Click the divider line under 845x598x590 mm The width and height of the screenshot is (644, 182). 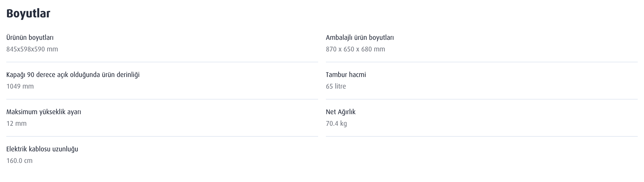tap(162, 62)
